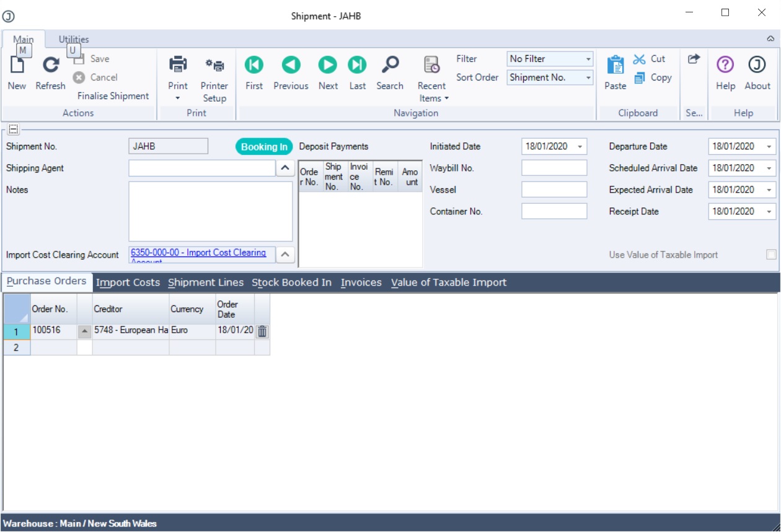Open the Help icon
781x532 pixels.
coord(725,65)
